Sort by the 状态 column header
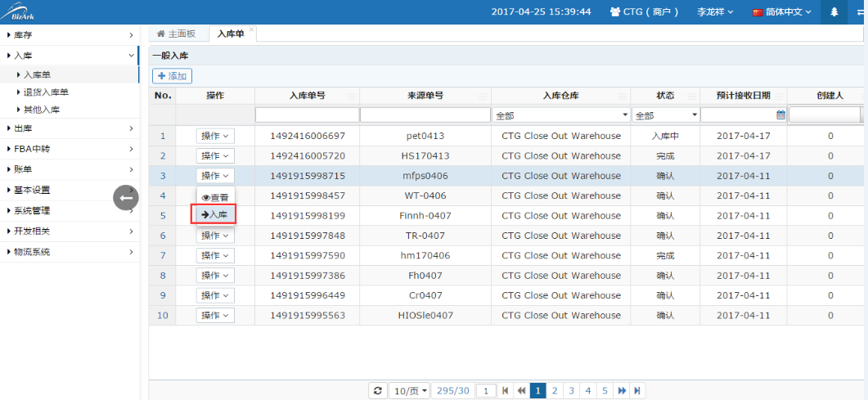Viewport: 868px width, 400px height. 665,96
